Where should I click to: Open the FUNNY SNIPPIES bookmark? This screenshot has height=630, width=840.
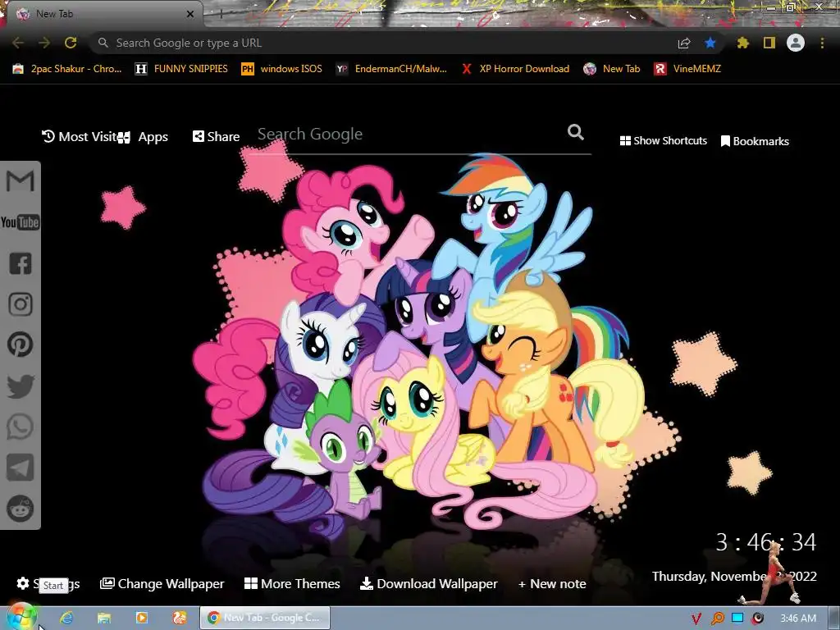click(181, 69)
